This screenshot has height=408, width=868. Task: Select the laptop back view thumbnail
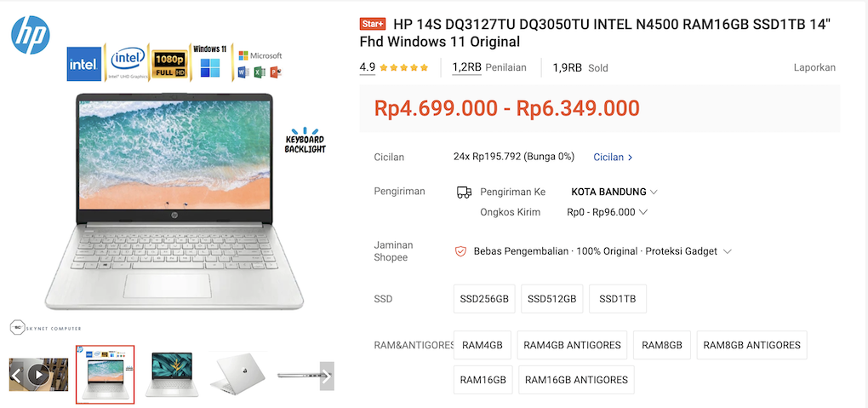coord(238,375)
